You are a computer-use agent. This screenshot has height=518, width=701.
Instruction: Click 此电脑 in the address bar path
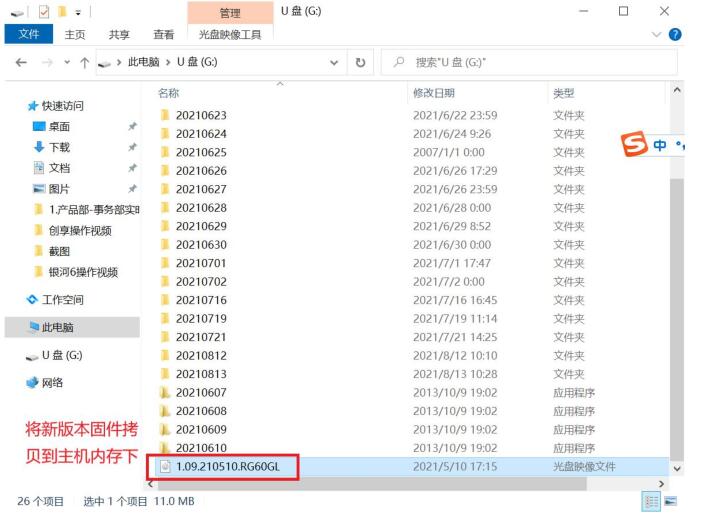point(144,62)
